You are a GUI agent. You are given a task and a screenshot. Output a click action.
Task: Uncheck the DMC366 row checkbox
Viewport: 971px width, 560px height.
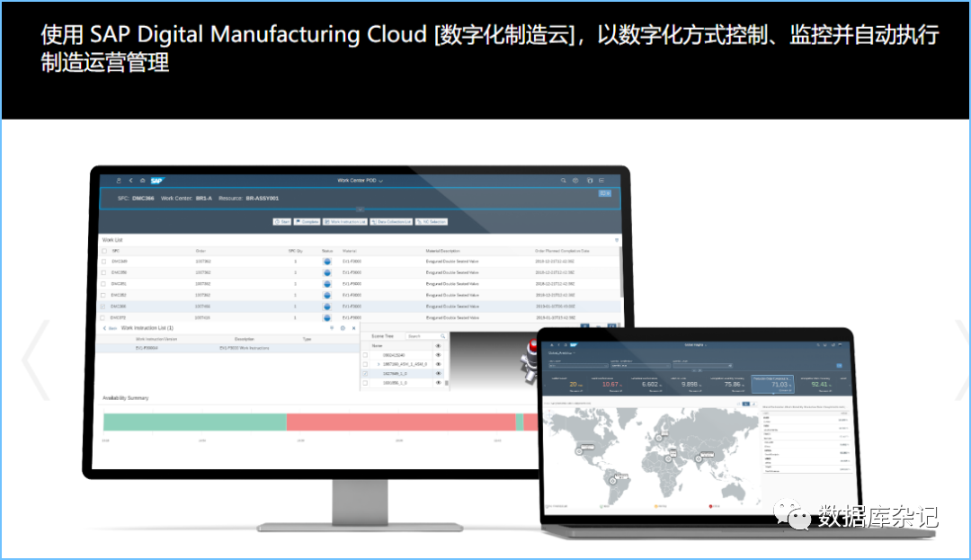coord(102,307)
